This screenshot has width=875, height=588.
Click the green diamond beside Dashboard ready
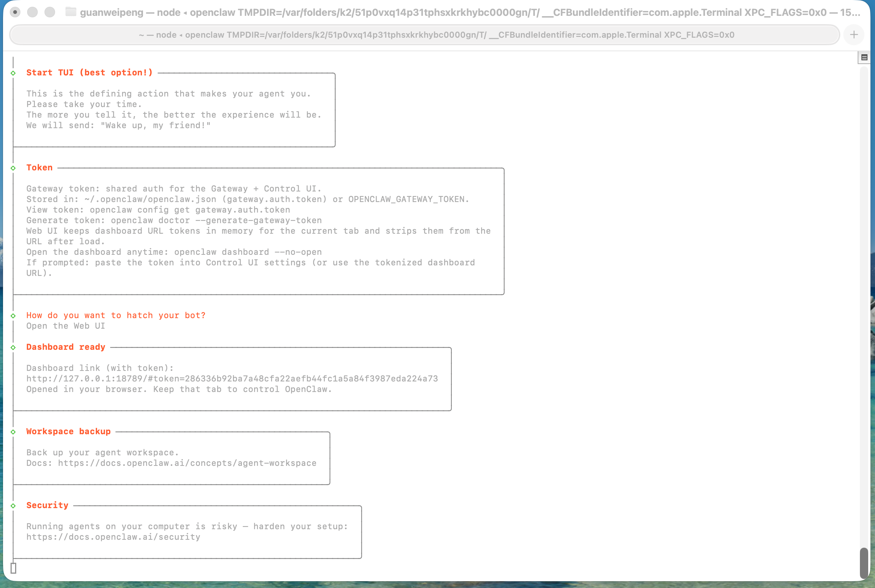coord(13,348)
